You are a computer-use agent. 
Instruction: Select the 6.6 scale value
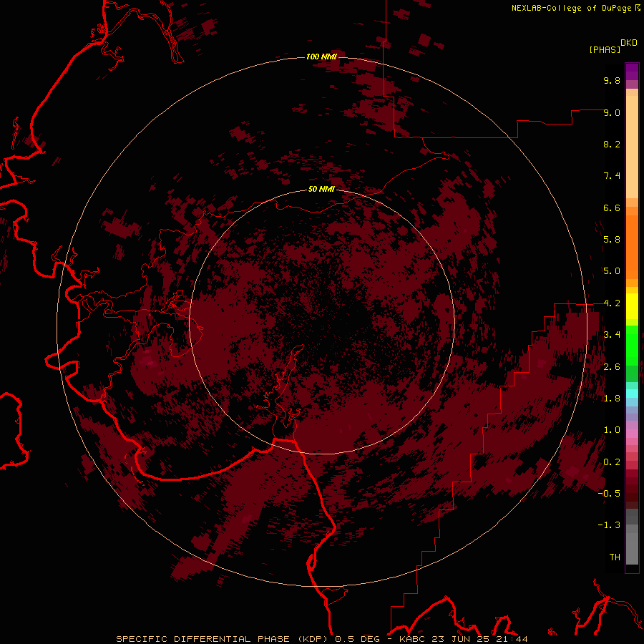coord(612,208)
